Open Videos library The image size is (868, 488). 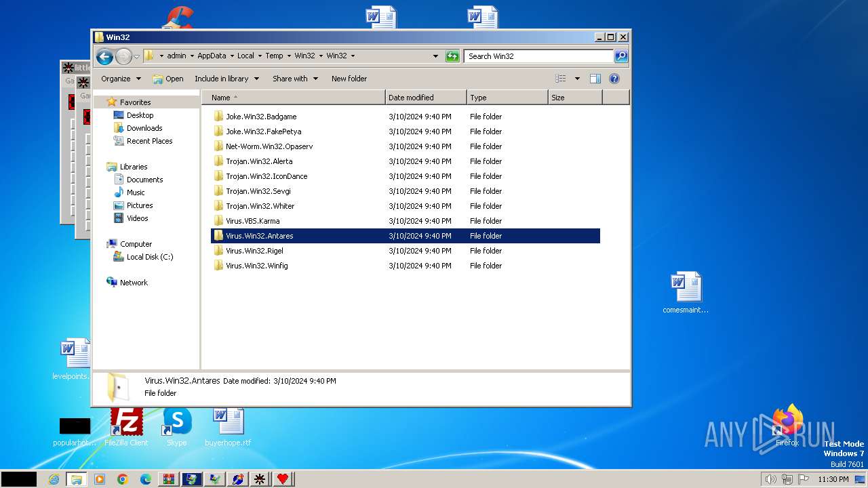pyautogui.click(x=137, y=218)
